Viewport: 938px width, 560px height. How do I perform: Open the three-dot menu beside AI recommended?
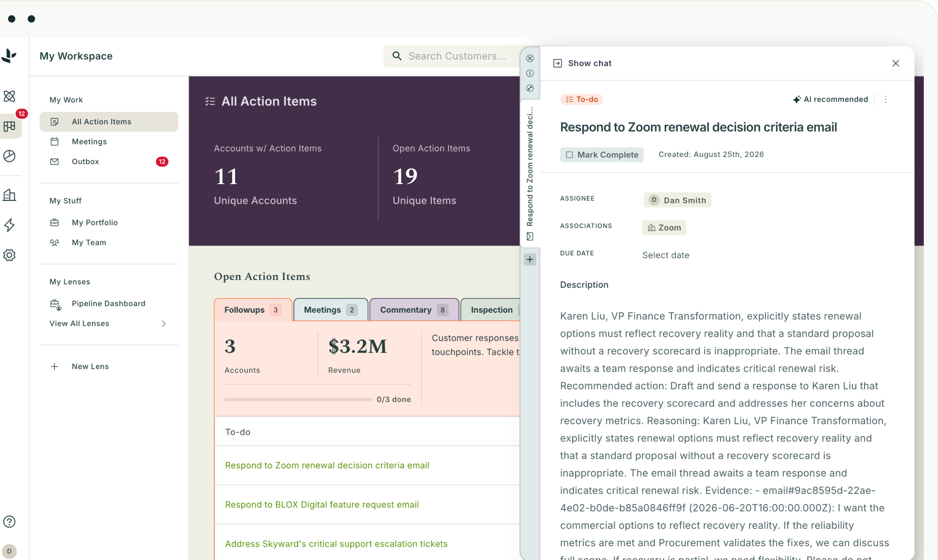[886, 99]
